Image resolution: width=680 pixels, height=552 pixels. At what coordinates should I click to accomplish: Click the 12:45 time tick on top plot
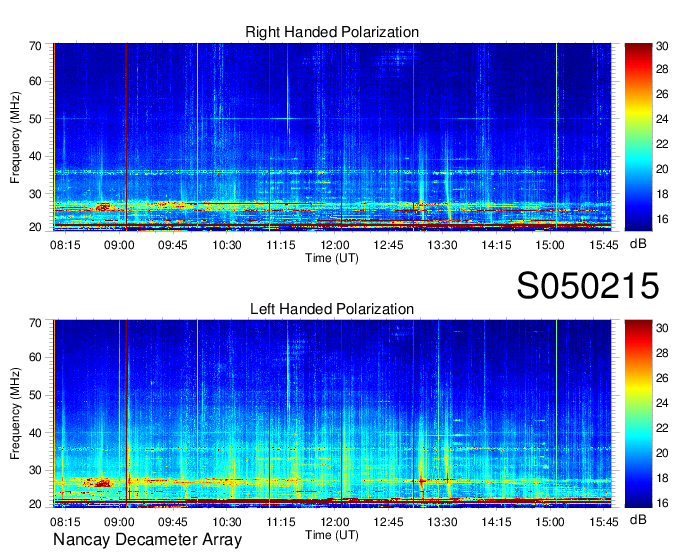click(389, 245)
